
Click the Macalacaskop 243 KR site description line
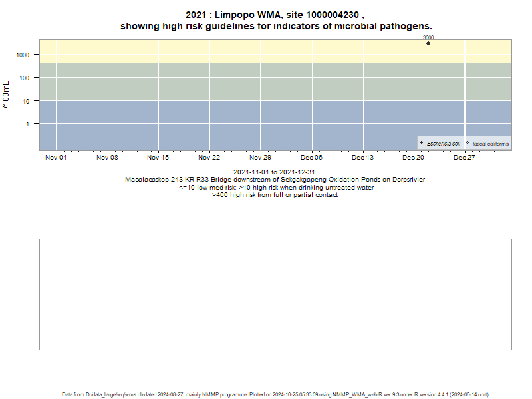pos(275,180)
